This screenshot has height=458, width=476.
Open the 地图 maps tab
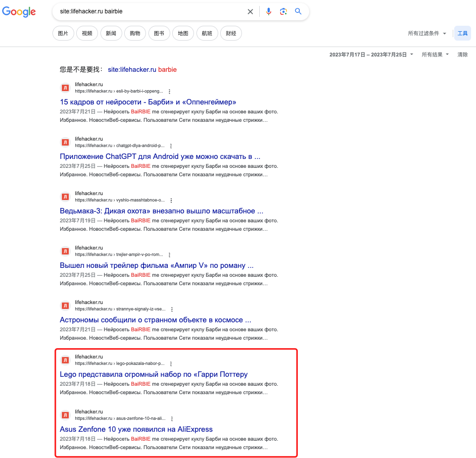coord(183,33)
